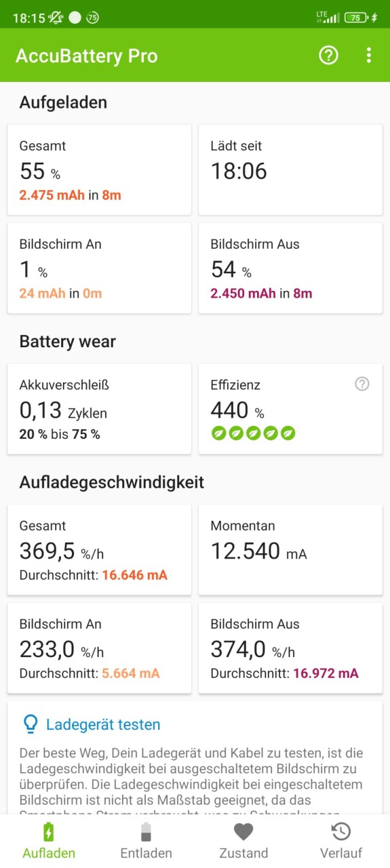The height and width of the screenshot is (868, 390).
Task: Open the Ladegerät testen tip link
Action: (x=103, y=724)
